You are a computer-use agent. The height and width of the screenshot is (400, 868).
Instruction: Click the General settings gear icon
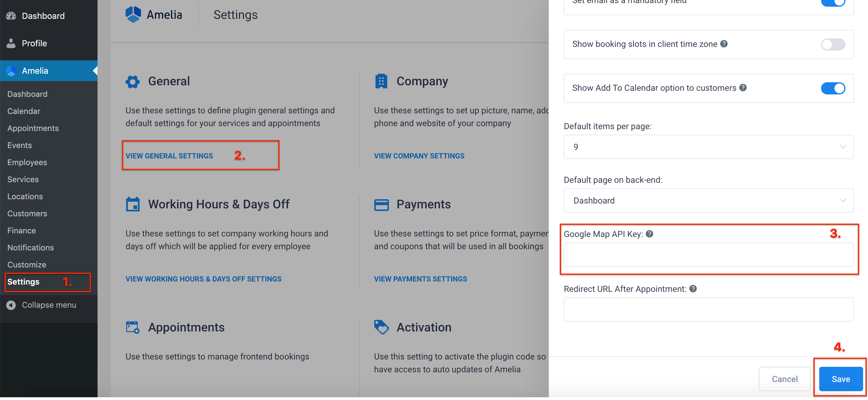pyautogui.click(x=132, y=81)
